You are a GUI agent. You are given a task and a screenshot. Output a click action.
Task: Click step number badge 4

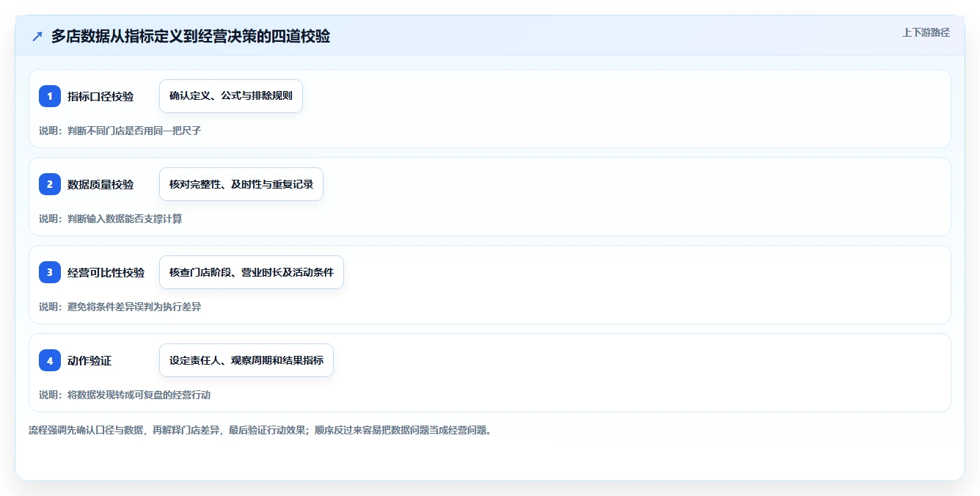50,360
